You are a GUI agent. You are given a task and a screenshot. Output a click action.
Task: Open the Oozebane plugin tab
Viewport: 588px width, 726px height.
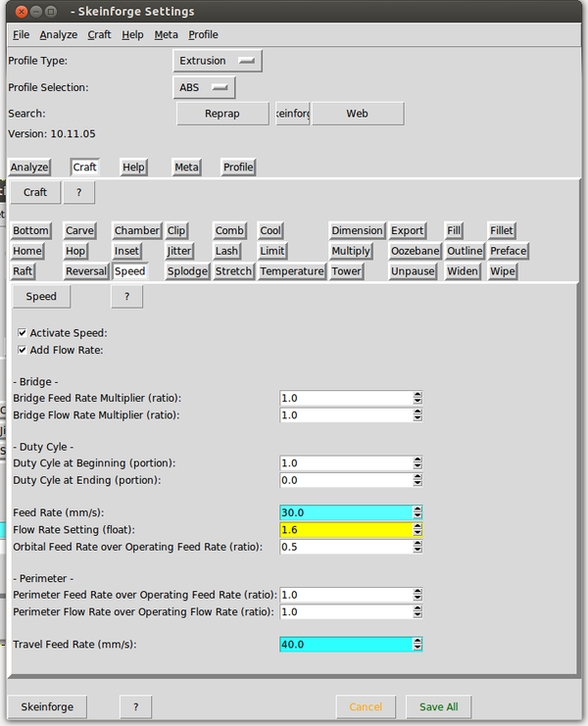click(415, 251)
